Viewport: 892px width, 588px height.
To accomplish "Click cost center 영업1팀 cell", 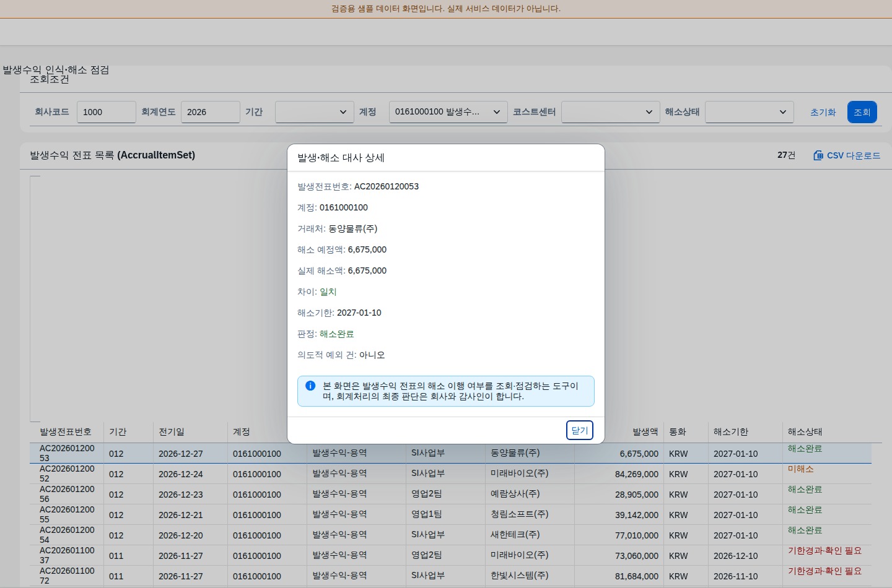I will click(x=427, y=514).
